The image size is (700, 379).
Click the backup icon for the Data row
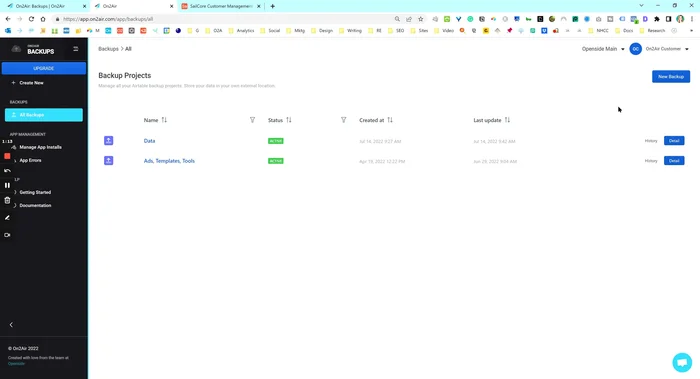pos(108,141)
